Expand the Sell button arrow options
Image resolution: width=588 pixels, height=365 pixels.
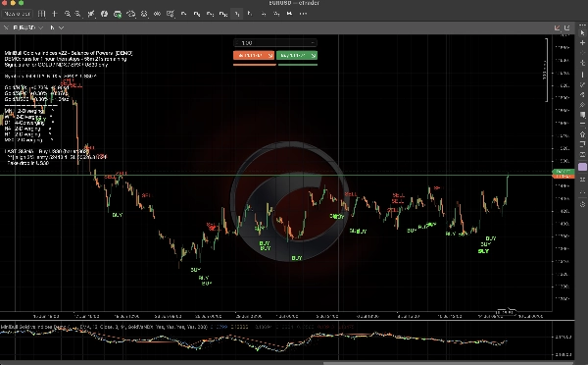[271, 56]
